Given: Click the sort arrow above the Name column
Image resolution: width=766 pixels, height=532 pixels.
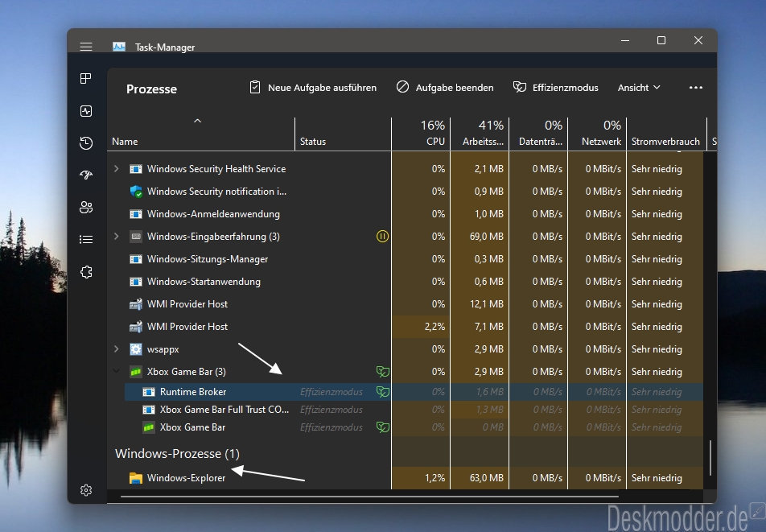Looking at the screenshot, I should [197, 121].
